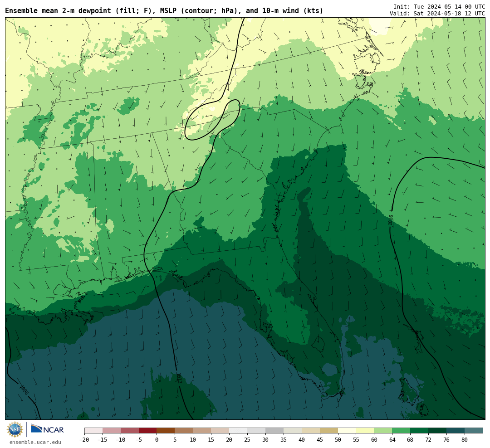
Task: Pick the yellow-green swatch between 55 and 60
Action: click(x=365, y=431)
